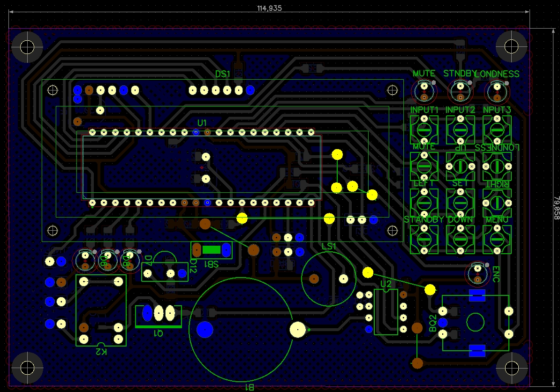Select the large cream pad of battery B1
Image resolution: width=560 pixels, height=392 pixels.
297,330
